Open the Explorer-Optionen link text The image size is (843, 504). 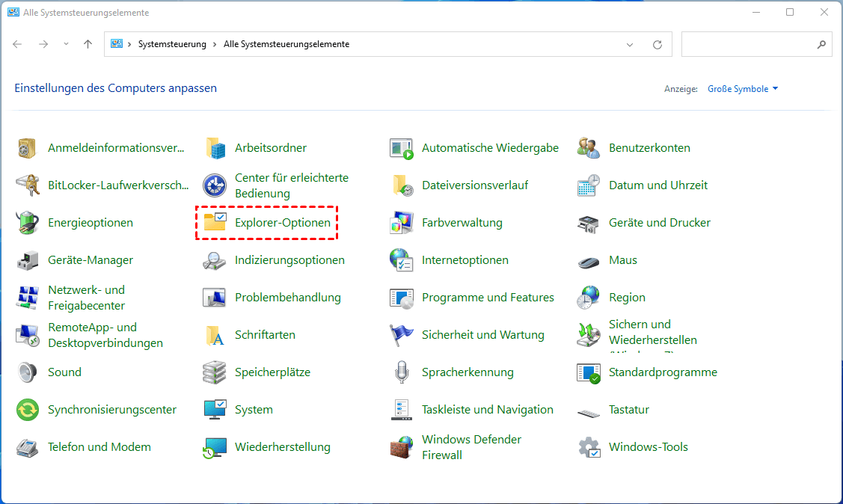click(282, 222)
